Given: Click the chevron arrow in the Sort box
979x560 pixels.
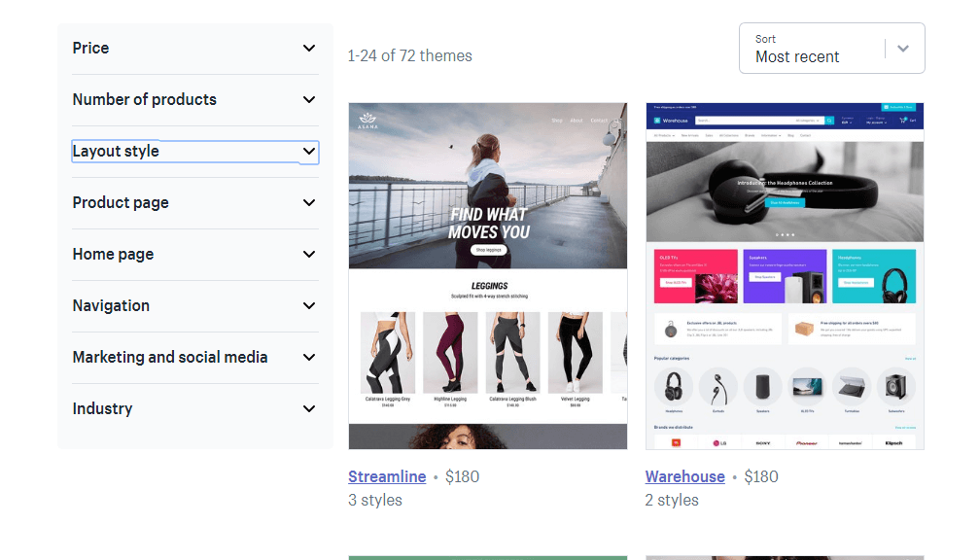Looking at the screenshot, I should click(x=904, y=48).
